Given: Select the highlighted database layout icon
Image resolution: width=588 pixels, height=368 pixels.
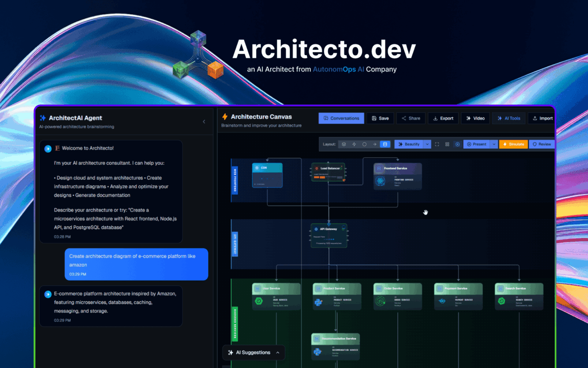Looking at the screenshot, I should point(385,144).
